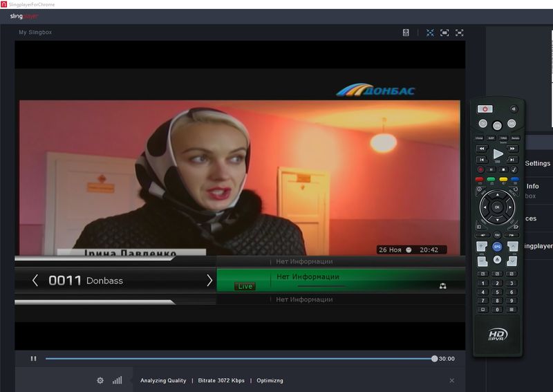Select the Info item in the side panel

click(532, 187)
